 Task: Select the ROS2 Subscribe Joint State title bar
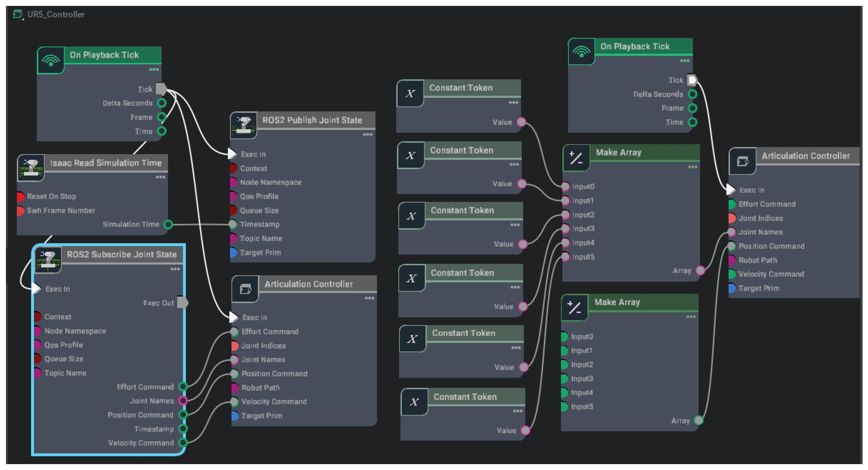coord(122,255)
